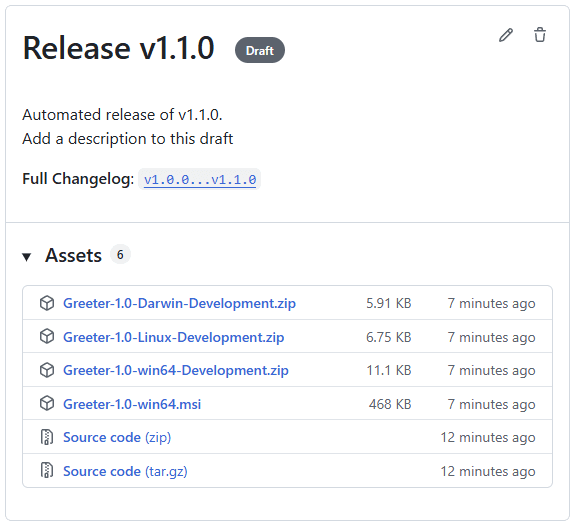Click package icon beside Darwin-Development.zip
The width and height of the screenshot is (572, 525).
tap(47, 303)
